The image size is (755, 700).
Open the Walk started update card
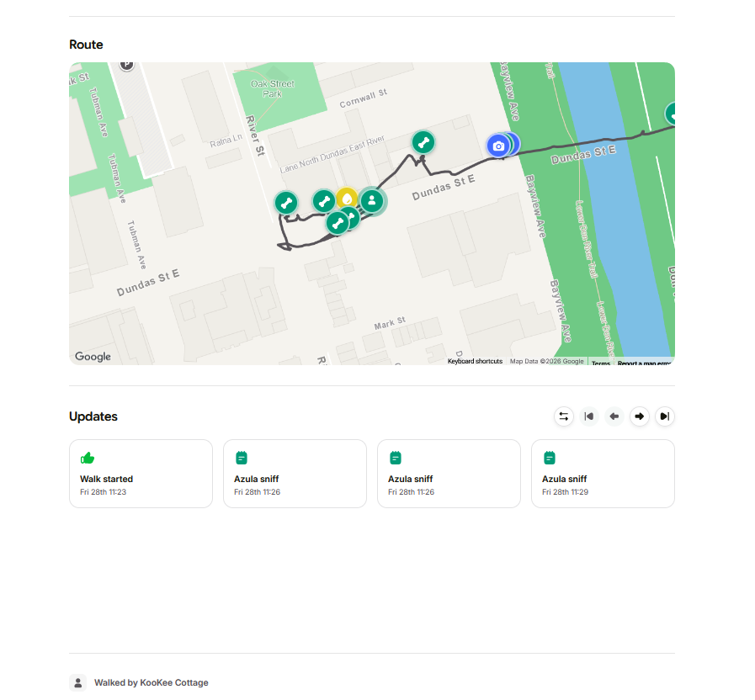point(141,474)
